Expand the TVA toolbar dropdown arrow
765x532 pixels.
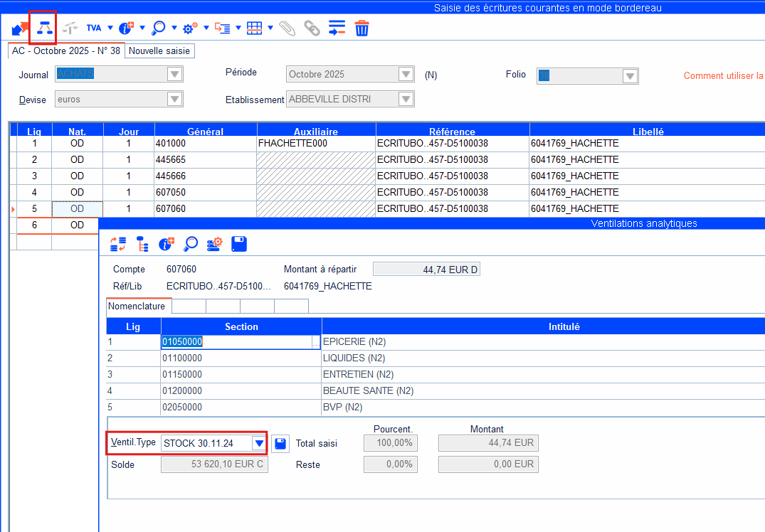[110, 28]
